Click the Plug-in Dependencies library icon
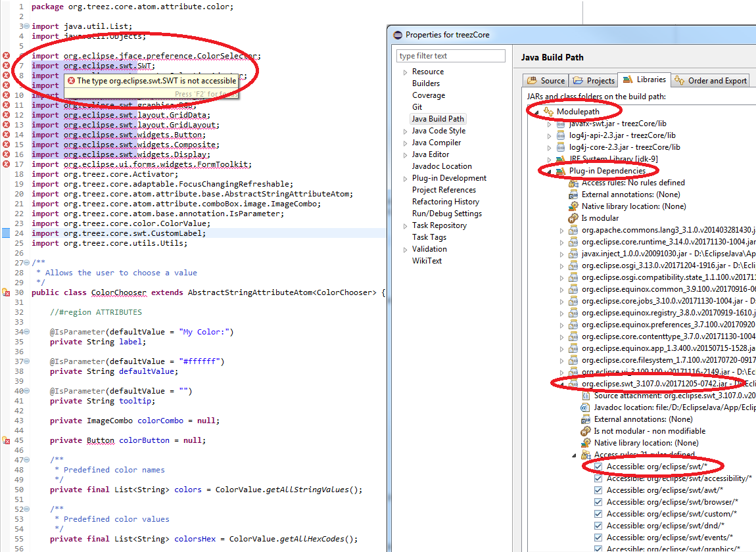 pyautogui.click(x=561, y=171)
